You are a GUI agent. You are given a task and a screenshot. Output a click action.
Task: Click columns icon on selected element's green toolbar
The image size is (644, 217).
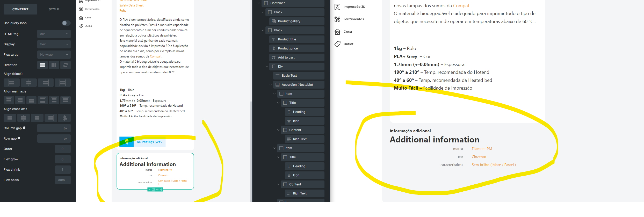153,190
